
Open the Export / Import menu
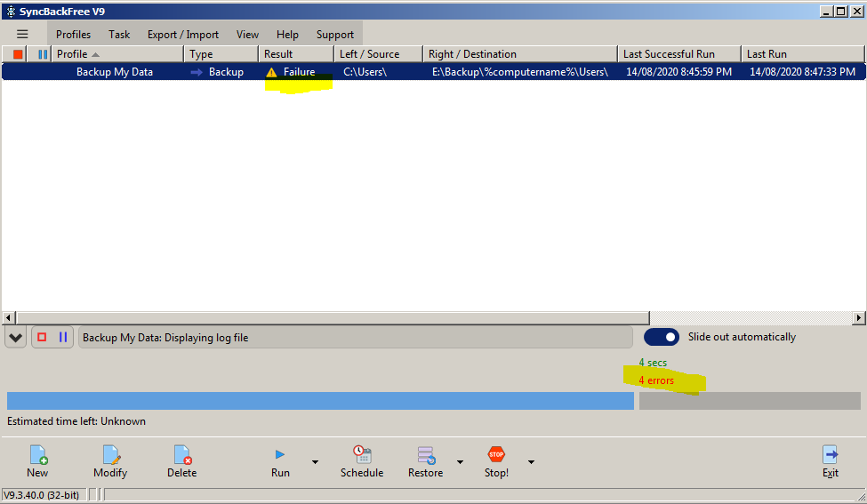point(182,35)
